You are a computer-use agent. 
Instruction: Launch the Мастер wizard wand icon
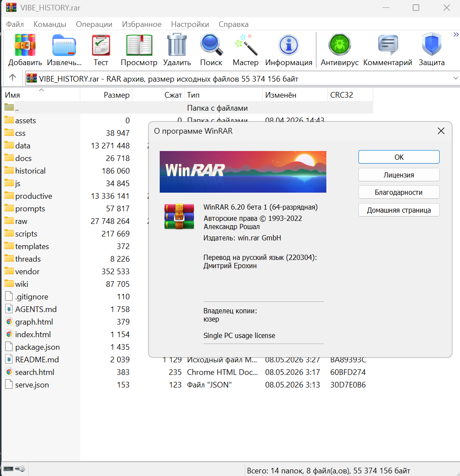point(246,45)
